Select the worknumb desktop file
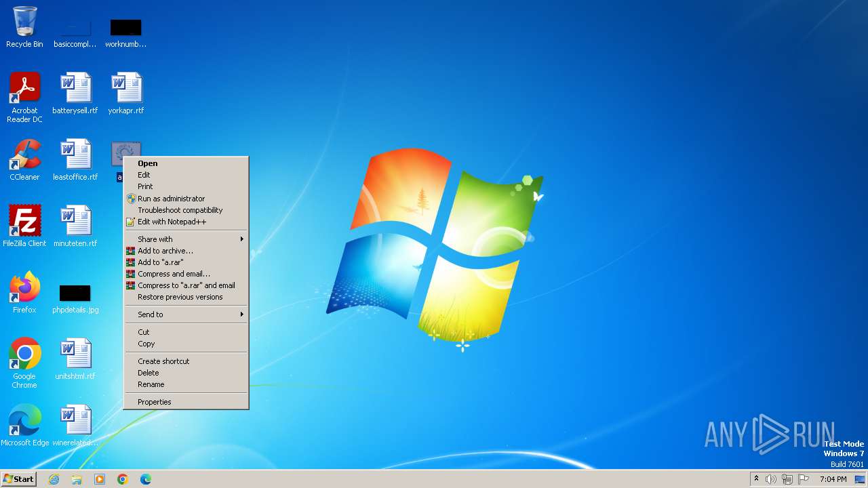Viewport: 868px width, 488px height. pyautogui.click(x=126, y=33)
